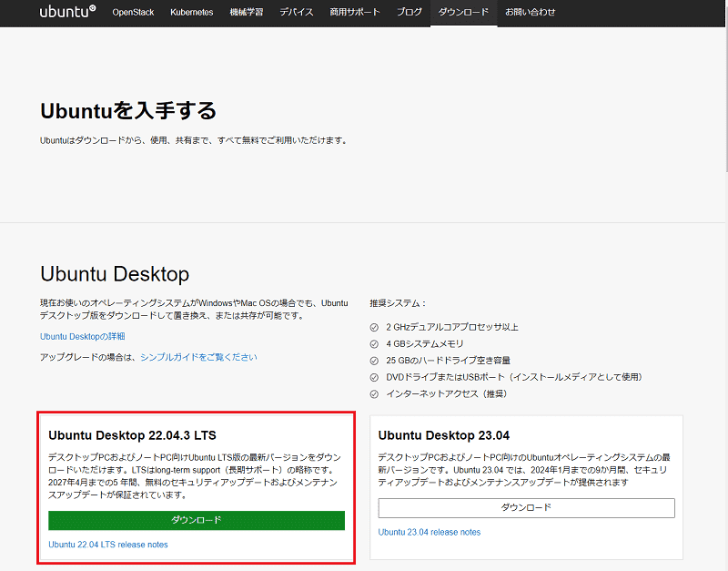Open the ブログ navigation item
This screenshot has height=571, width=728.
point(409,12)
